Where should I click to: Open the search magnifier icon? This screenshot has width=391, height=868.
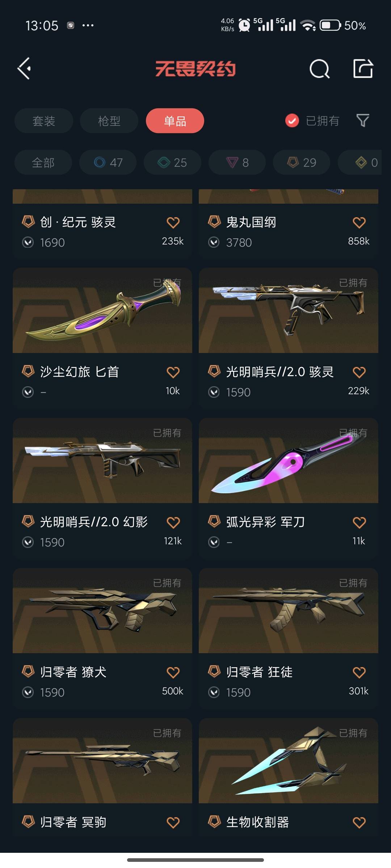click(320, 69)
